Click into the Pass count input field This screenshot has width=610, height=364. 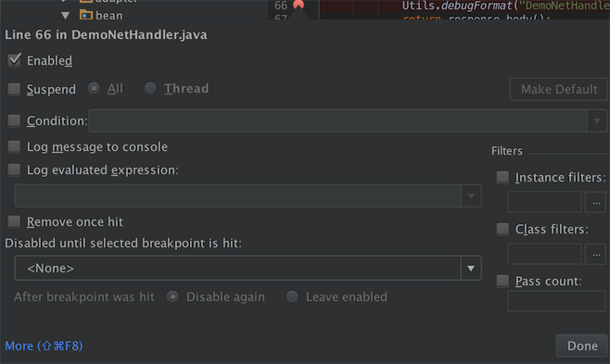tap(556, 301)
